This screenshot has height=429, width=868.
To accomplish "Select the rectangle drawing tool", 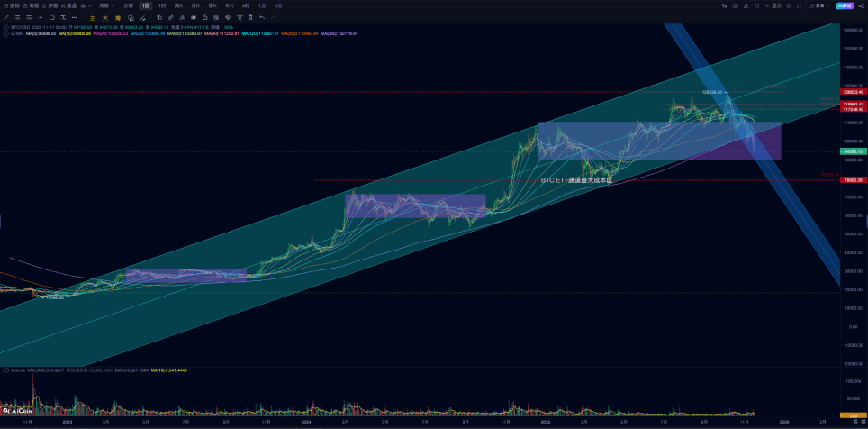I will point(51,18).
